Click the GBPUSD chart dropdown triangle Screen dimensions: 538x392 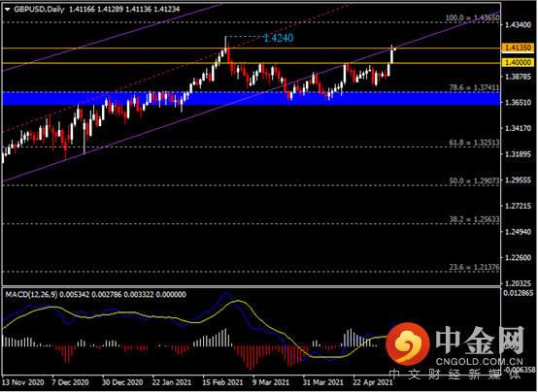7,10
